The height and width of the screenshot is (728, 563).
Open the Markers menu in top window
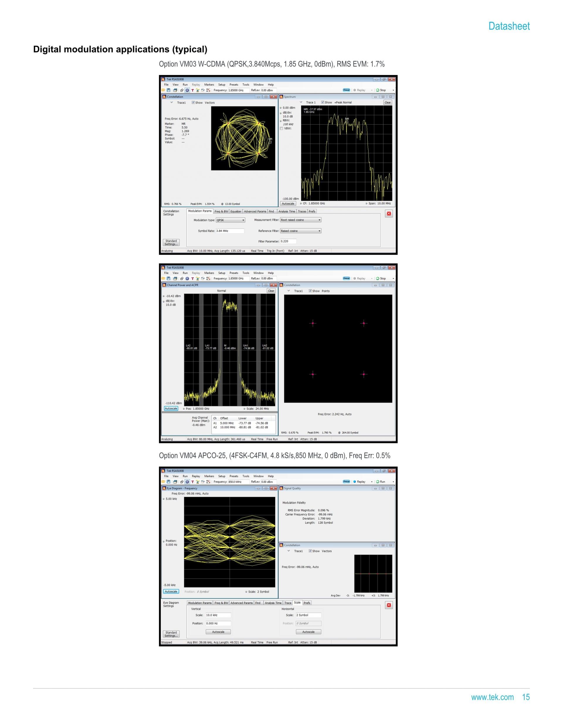209,85
